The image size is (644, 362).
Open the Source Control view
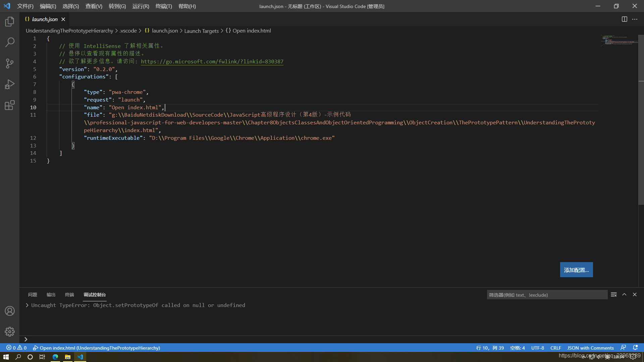pyautogui.click(x=9, y=63)
